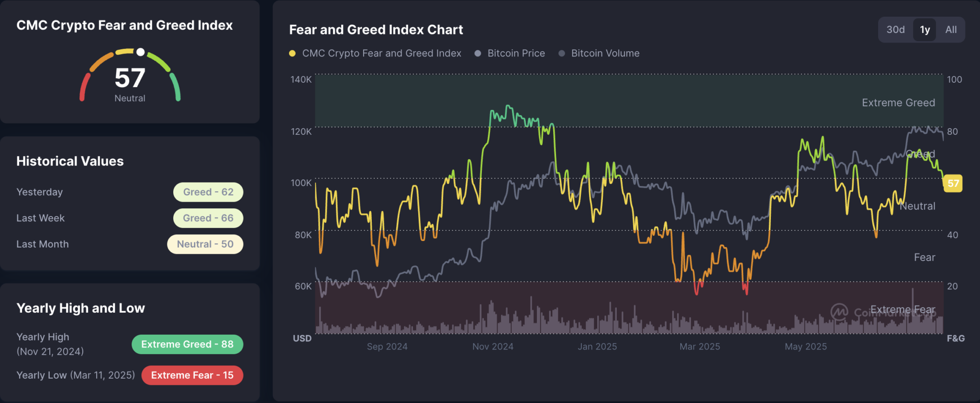The image size is (980, 403).
Task: Click the Yearly High and Low heading
Action: pos(80,308)
